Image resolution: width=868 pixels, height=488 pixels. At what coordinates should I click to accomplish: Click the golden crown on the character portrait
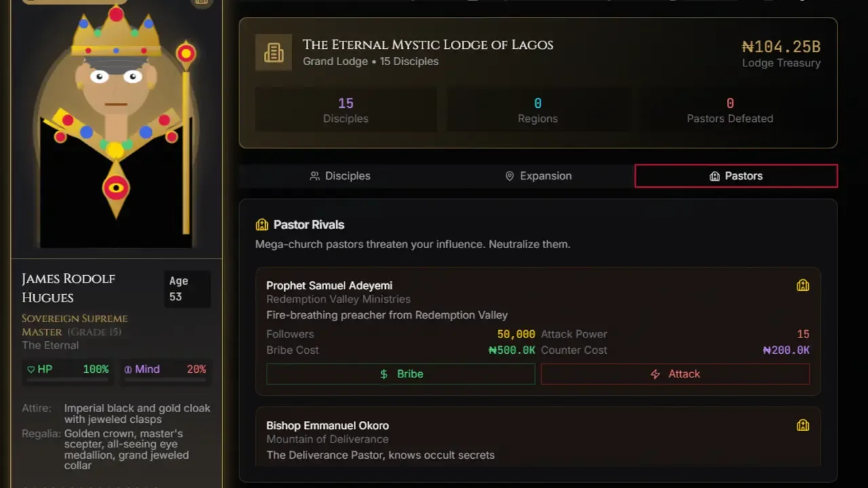point(116,34)
